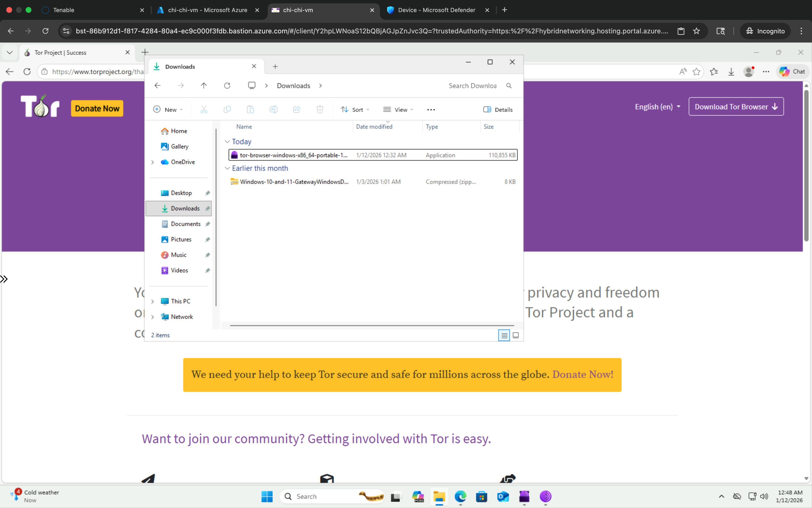Switch to Device - Microsoft Defender tab
This screenshot has width=812, height=508.
(x=438, y=10)
